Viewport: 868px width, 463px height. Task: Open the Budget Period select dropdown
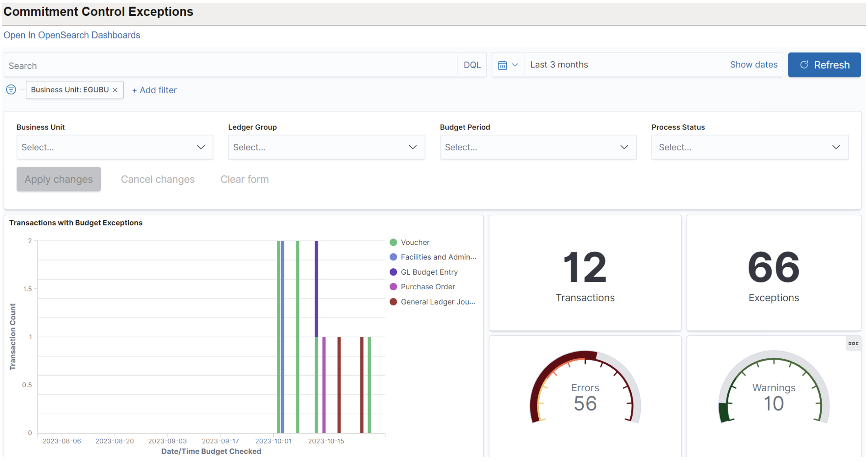(x=537, y=147)
